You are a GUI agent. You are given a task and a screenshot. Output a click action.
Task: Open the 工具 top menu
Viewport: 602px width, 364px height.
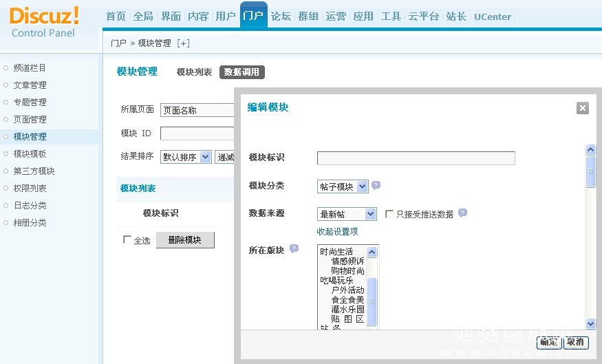[x=391, y=17]
